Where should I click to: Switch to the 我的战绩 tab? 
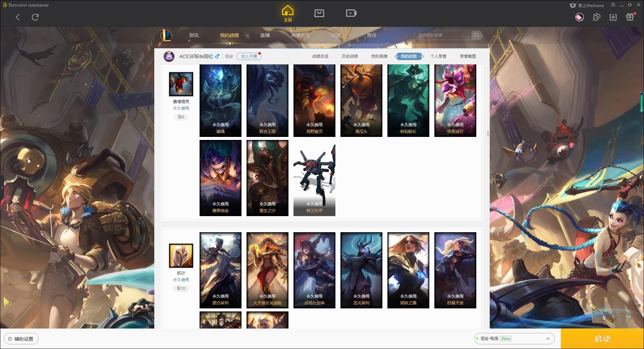(229, 35)
